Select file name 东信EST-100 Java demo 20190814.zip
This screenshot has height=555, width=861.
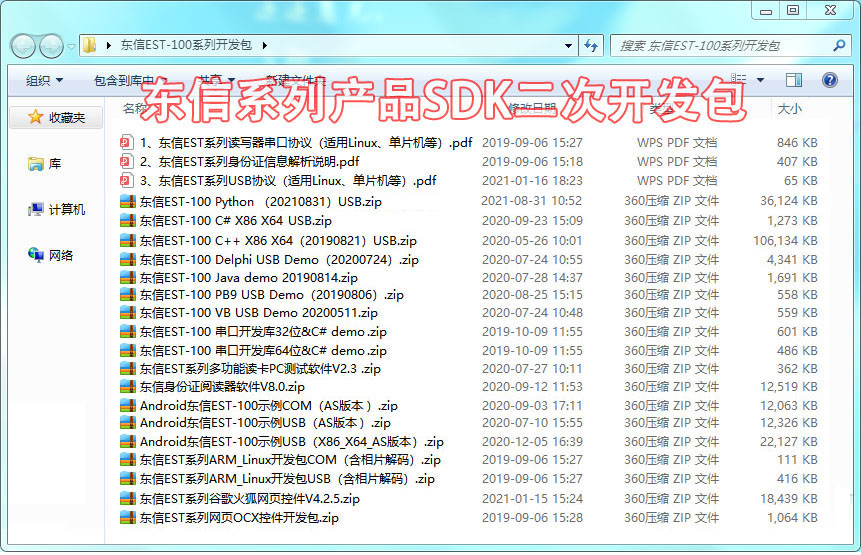click(249, 277)
